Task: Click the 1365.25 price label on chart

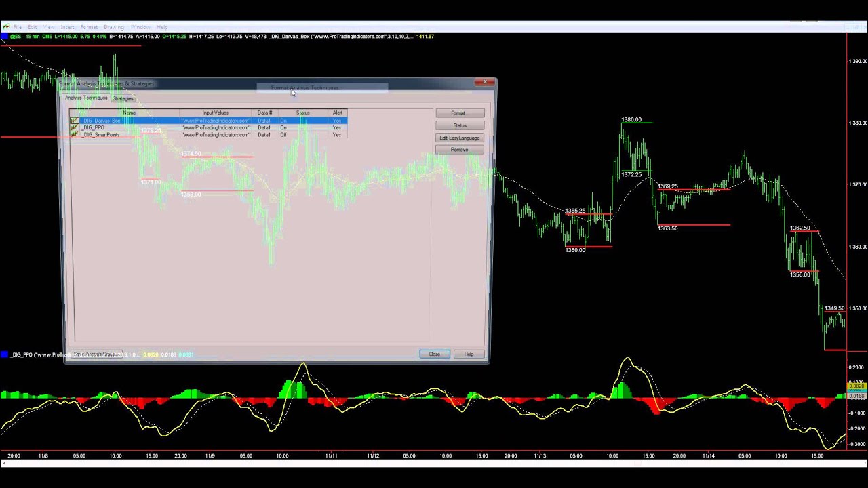Action: coord(575,211)
